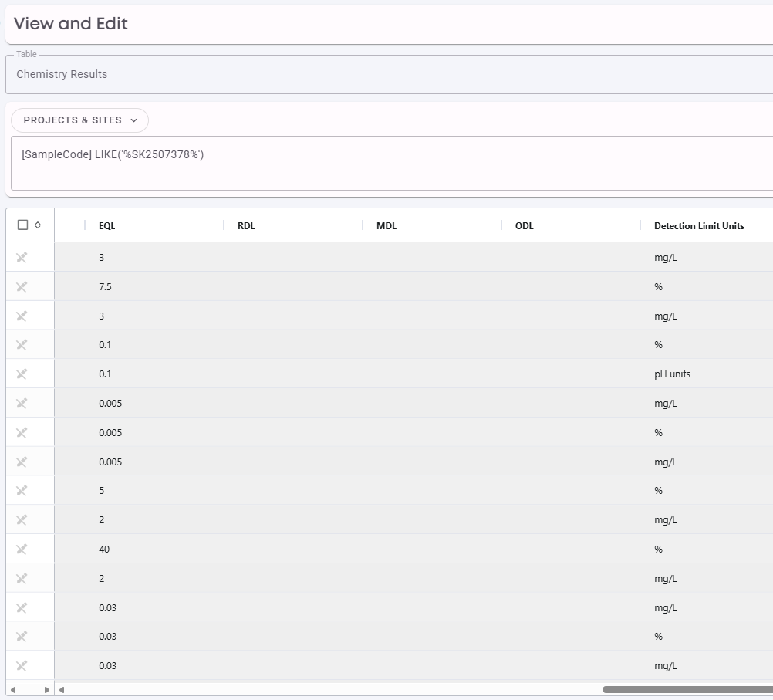Click the horizontal scrollbar thumb at the bottom
Viewport: 773px width, 700px height.
[x=687, y=690]
